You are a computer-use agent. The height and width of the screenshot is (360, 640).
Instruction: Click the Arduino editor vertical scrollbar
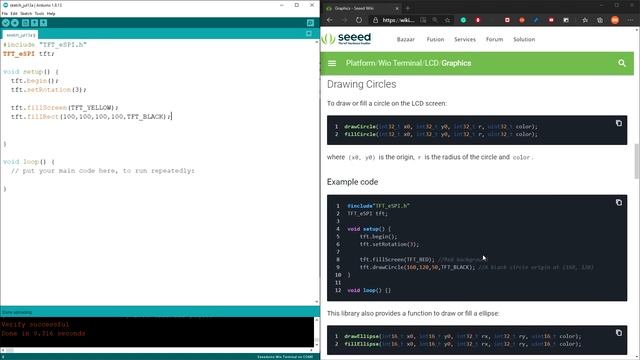(317, 171)
